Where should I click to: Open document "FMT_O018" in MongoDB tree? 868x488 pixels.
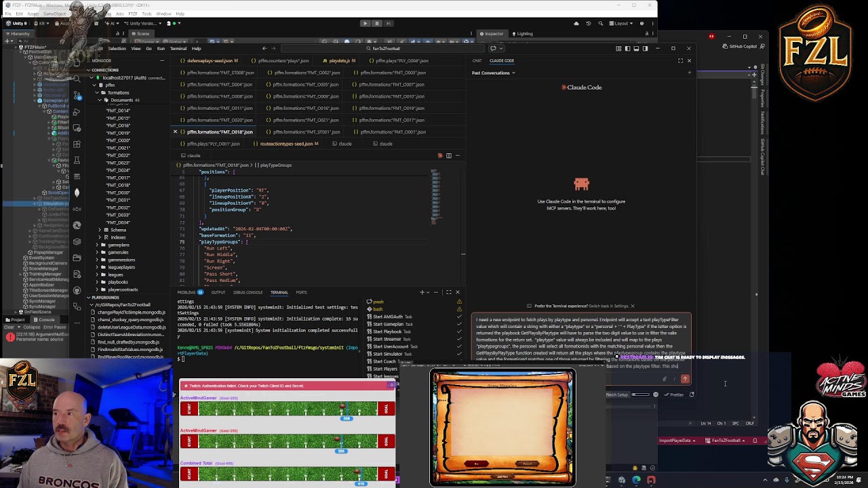118,185
